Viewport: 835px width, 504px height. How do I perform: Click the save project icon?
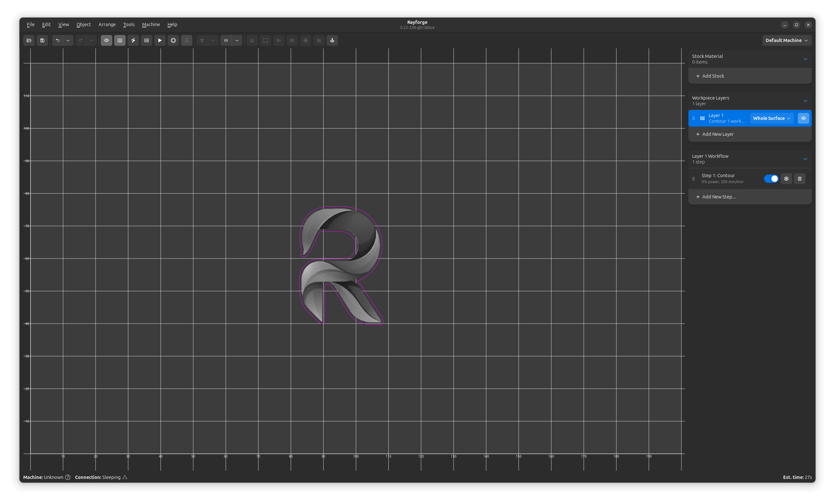(x=42, y=40)
